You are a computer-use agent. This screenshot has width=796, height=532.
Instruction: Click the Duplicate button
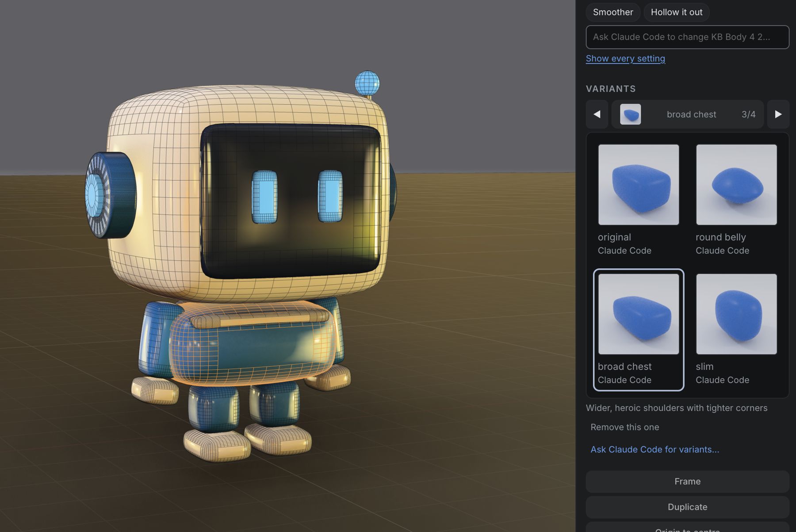point(687,507)
